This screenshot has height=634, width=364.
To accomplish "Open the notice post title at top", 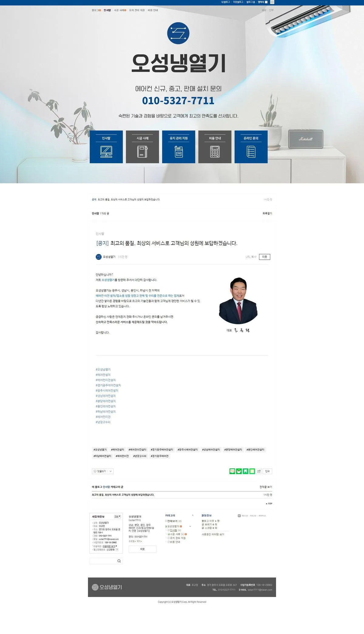I will click(129, 199).
